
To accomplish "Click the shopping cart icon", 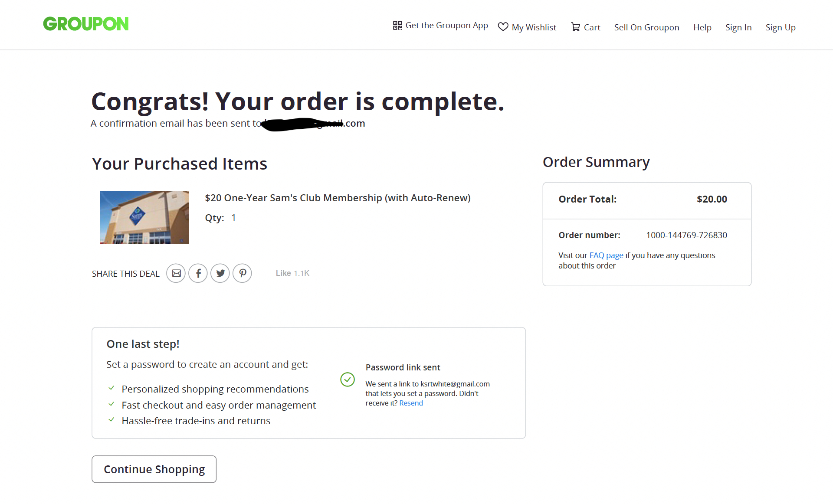I will [575, 27].
